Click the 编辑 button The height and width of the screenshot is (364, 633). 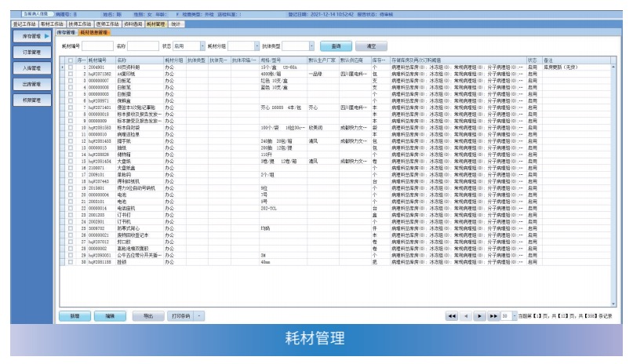point(111,316)
